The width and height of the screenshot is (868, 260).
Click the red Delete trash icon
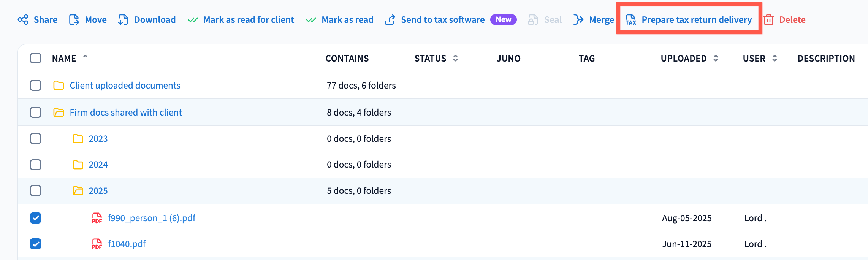[x=768, y=20]
